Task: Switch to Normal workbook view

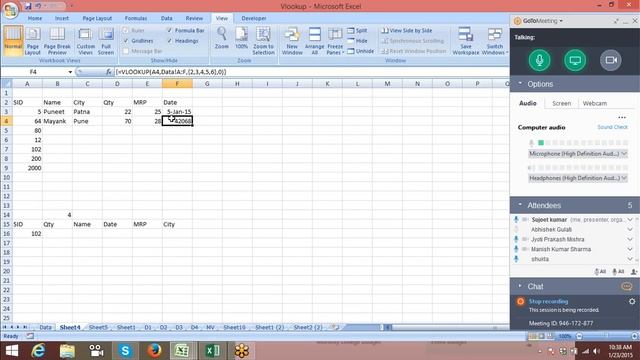Action: coord(13,40)
